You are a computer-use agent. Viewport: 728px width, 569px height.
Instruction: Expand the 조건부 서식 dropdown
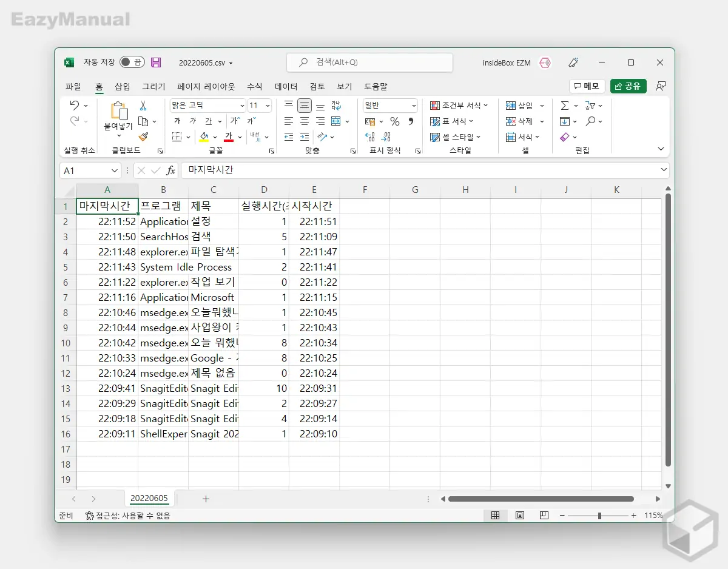(x=459, y=106)
